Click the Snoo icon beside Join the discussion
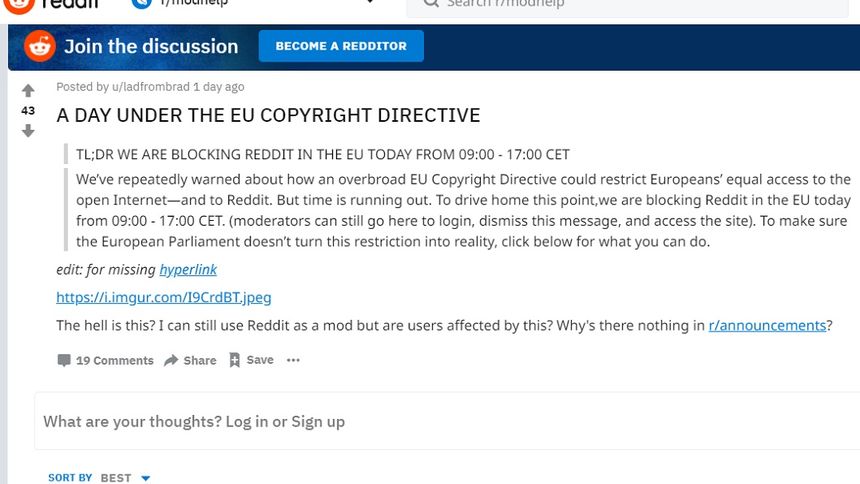 [x=40, y=46]
